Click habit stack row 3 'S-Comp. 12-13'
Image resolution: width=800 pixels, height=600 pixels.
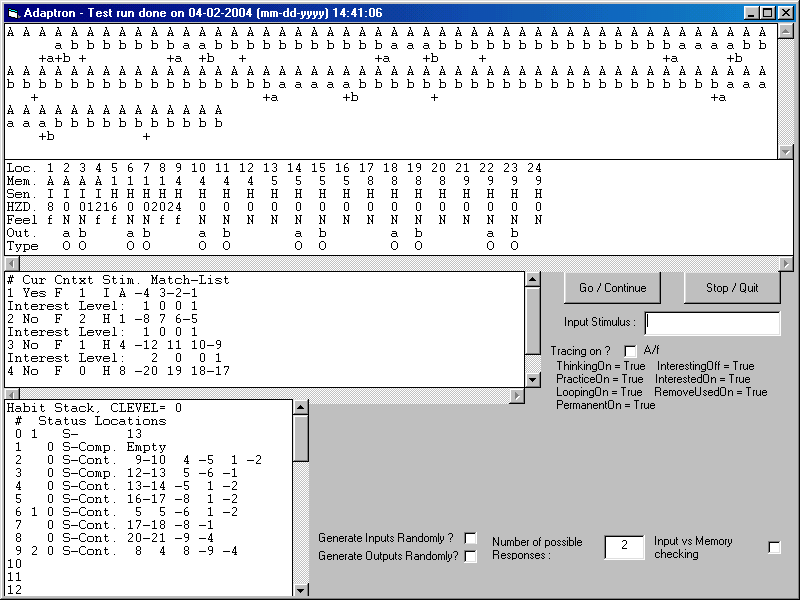126,473
